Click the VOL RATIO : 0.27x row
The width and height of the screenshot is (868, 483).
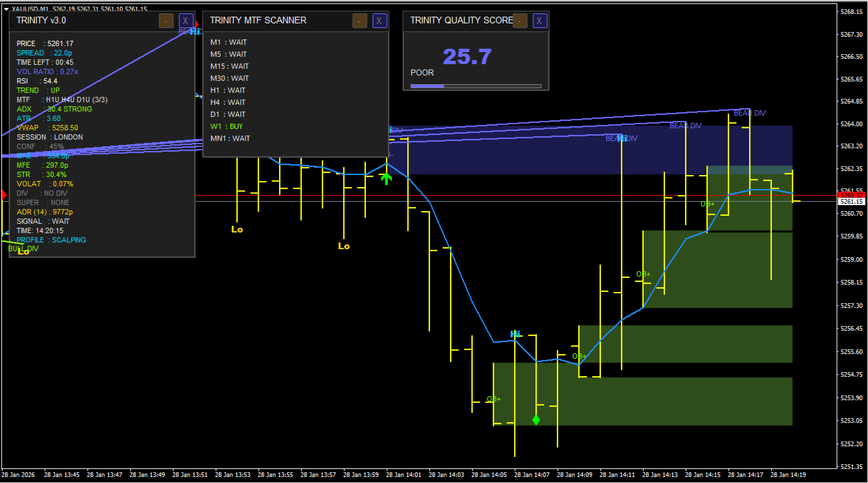pyautogui.click(x=47, y=71)
